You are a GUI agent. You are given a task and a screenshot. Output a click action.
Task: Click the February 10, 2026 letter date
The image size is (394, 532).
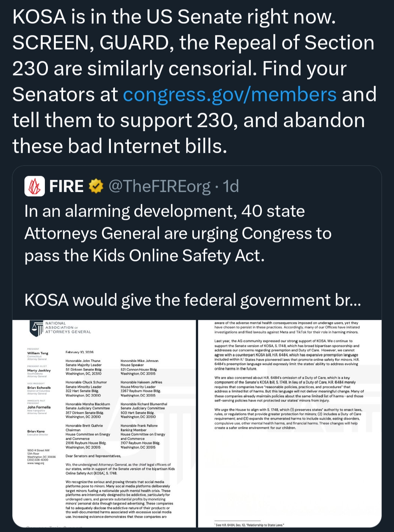pyautogui.click(x=80, y=352)
